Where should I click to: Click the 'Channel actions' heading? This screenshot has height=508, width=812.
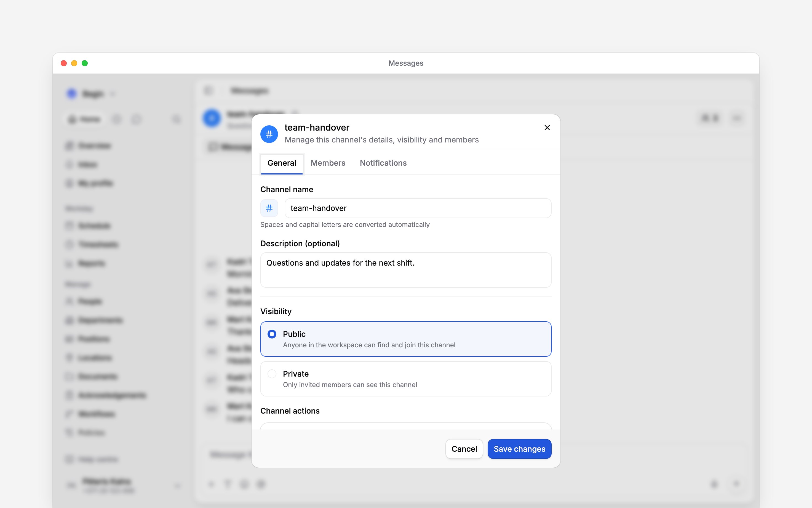pos(290,411)
